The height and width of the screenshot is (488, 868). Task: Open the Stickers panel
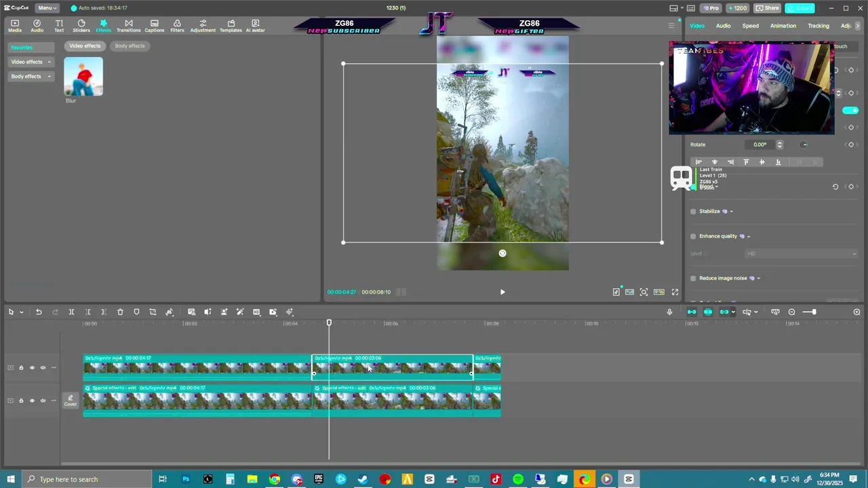point(81,26)
